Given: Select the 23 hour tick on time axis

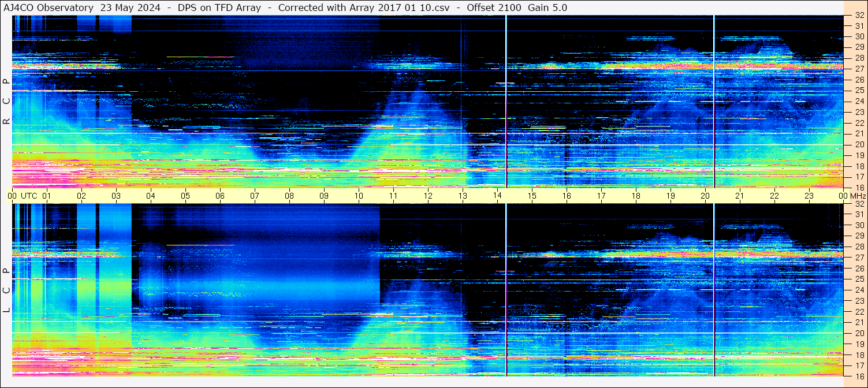Looking at the screenshot, I should pyautogui.click(x=809, y=196).
